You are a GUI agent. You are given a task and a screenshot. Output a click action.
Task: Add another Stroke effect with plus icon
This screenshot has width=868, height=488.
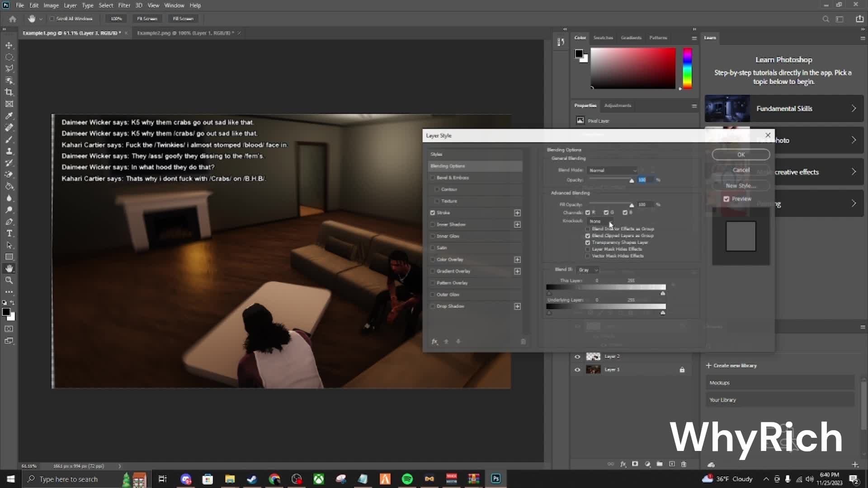point(517,213)
